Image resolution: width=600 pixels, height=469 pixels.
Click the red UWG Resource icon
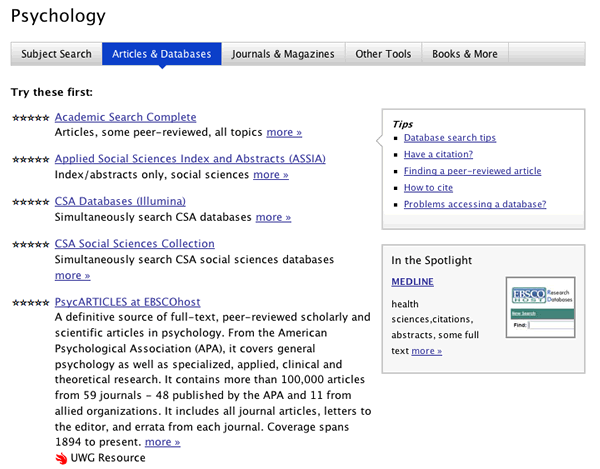point(61,458)
